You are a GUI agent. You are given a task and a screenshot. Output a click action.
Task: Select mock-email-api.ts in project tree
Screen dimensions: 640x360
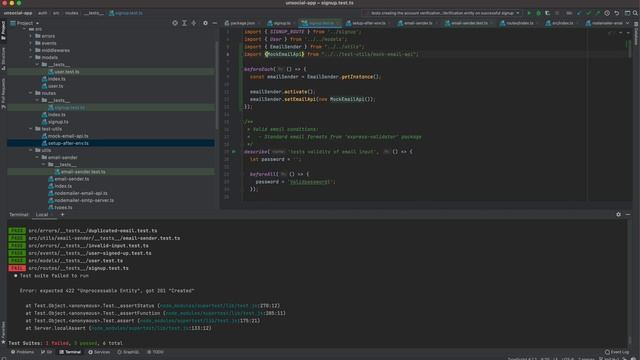[x=68, y=136]
